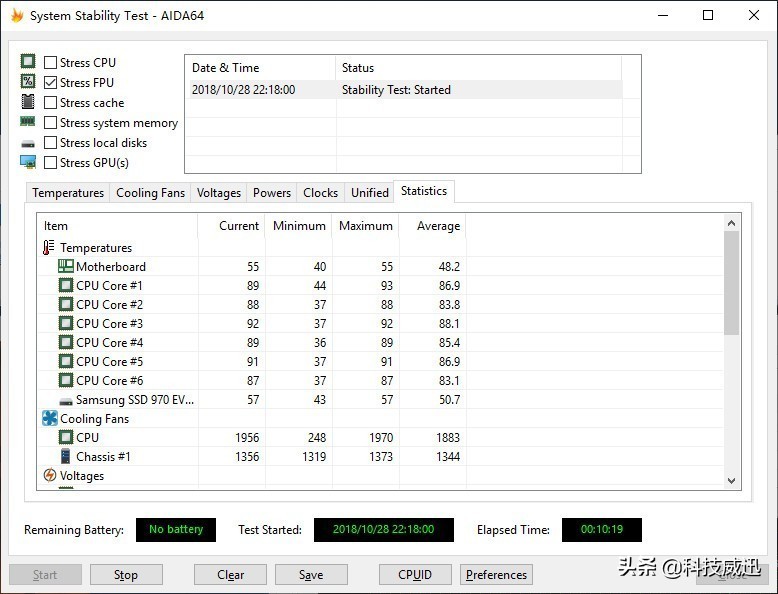Click the AIDA64 flame icon in title bar
This screenshot has height=594, width=778.
tap(17, 16)
